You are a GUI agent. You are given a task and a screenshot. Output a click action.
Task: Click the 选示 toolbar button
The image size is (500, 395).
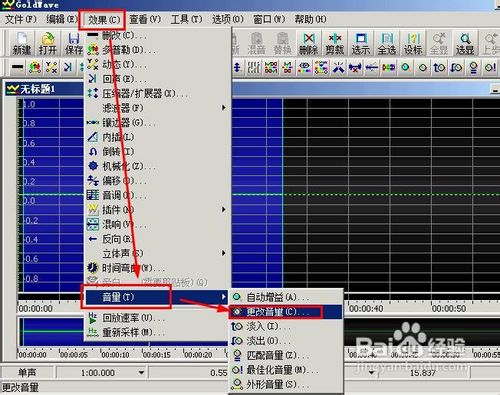(361, 43)
